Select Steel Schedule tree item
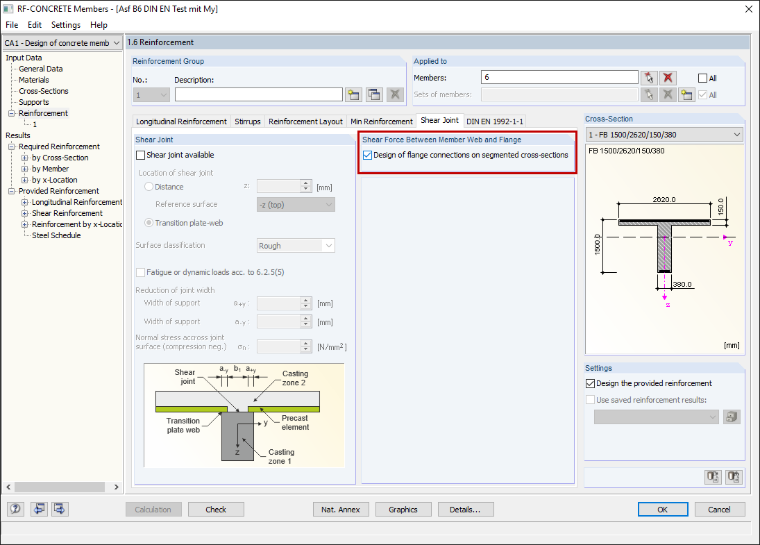Image resolution: width=760 pixels, height=545 pixels. click(56, 235)
